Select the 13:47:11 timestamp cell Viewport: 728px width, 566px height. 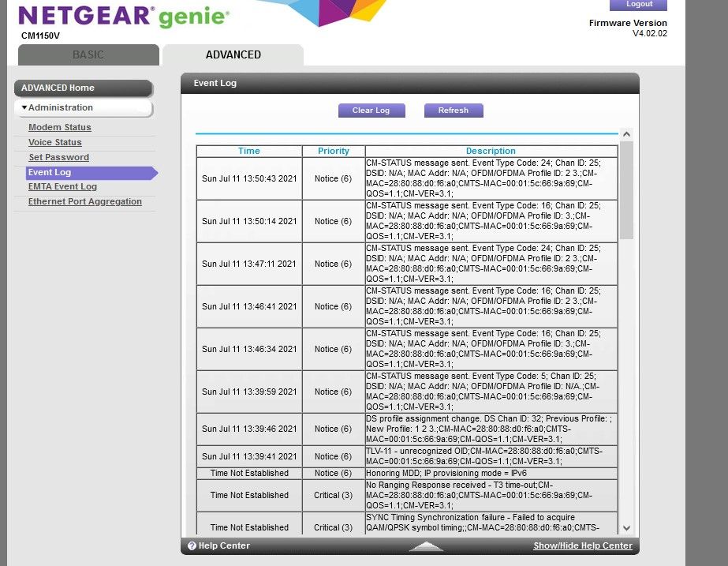pos(249,264)
